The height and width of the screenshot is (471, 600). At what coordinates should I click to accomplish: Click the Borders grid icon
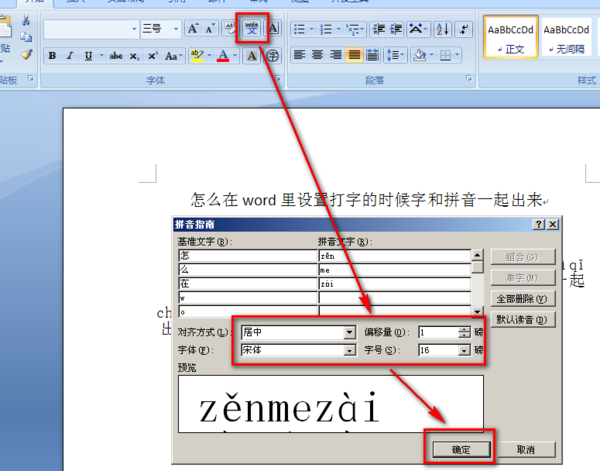(x=445, y=55)
